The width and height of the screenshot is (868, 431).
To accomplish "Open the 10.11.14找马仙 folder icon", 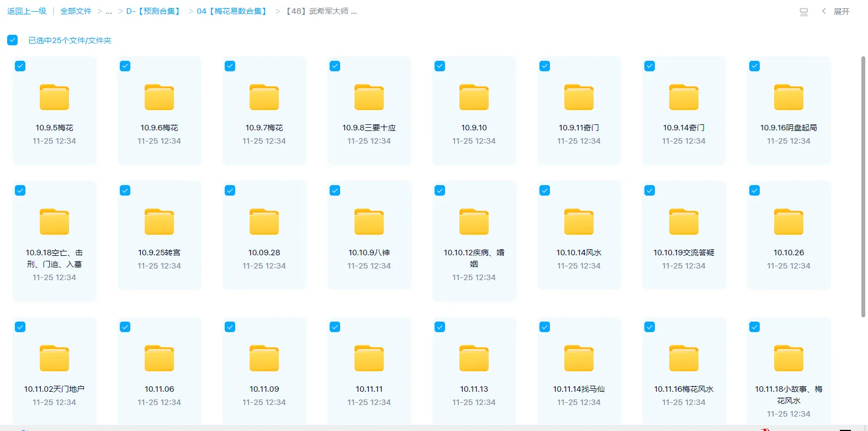I will click(579, 359).
